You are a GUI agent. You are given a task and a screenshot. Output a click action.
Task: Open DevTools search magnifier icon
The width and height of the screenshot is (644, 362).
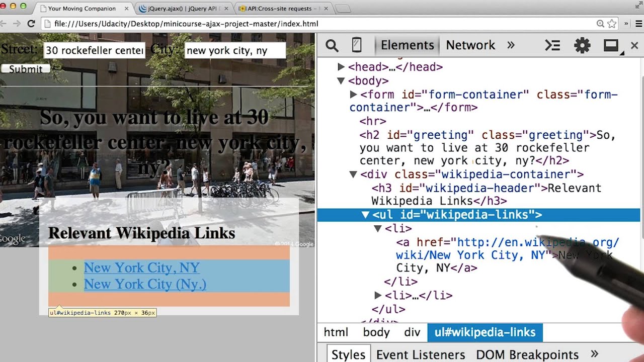[332, 46]
